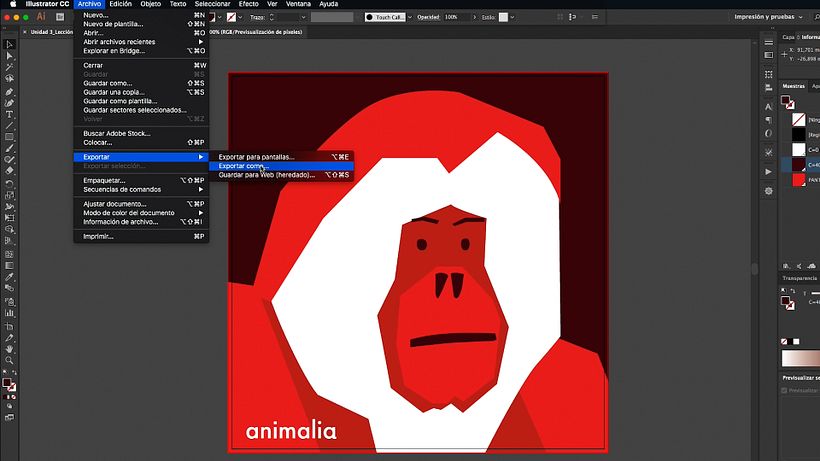
Task: Toggle the Previsualizar checkbox
Action: click(785, 391)
